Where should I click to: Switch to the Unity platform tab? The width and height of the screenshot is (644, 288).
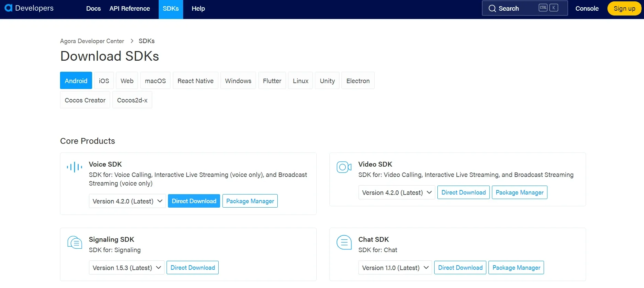pyautogui.click(x=327, y=80)
